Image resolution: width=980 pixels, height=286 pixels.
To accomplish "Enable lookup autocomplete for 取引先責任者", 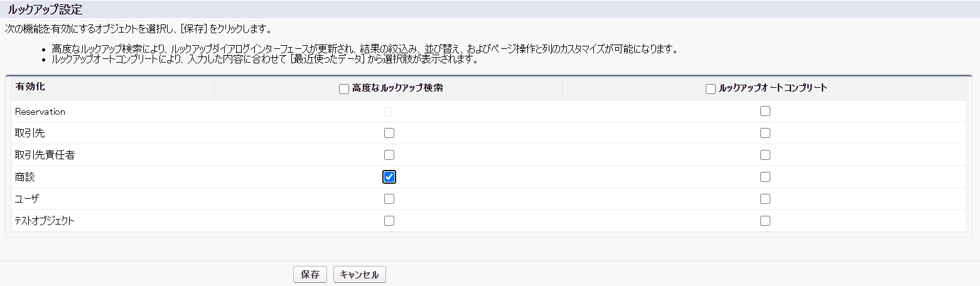I will tap(765, 155).
